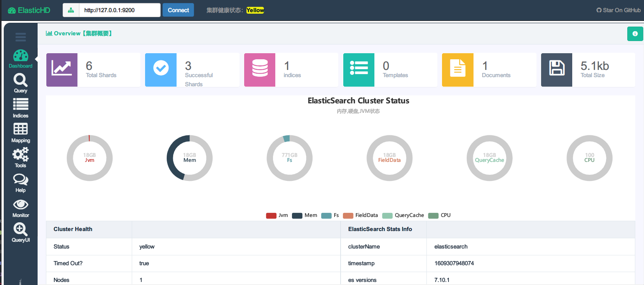Toggle the QueryCache legend swatch
644x285 pixels.
point(387,215)
